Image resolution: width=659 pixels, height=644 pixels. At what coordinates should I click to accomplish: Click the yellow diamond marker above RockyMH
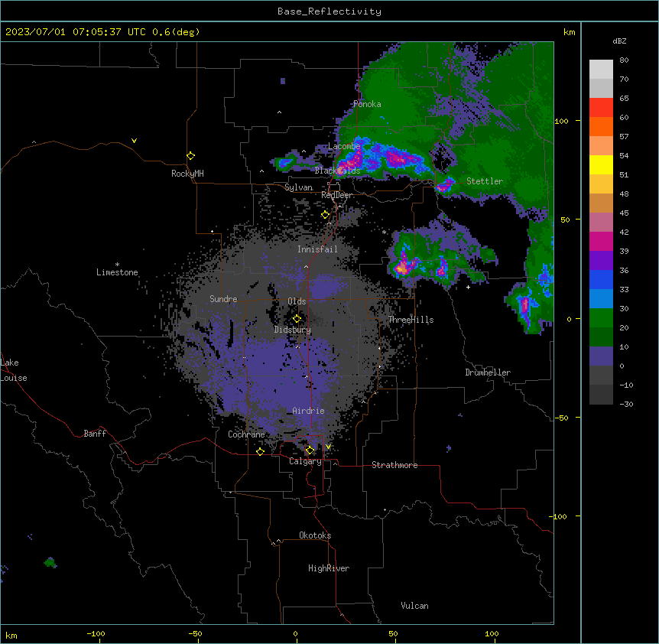point(190,156)
